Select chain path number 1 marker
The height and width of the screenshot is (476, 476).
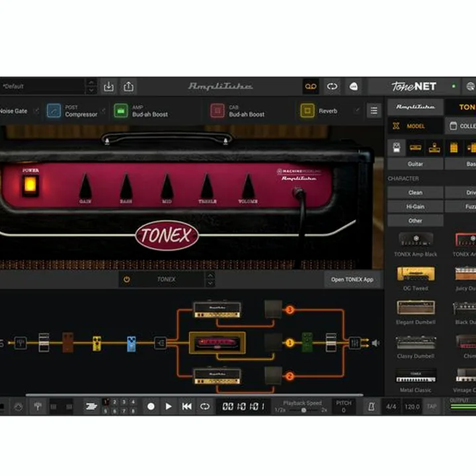click(290, 343)
